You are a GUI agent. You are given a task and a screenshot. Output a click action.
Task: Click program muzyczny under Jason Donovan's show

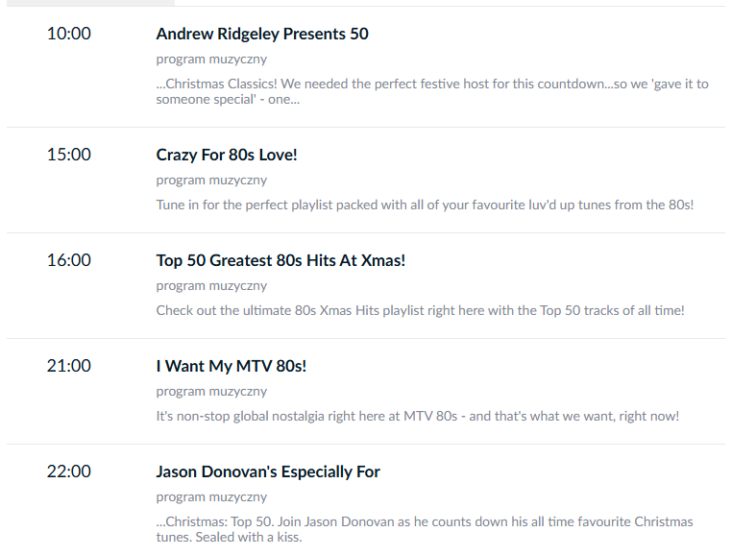tap(211, 496)
